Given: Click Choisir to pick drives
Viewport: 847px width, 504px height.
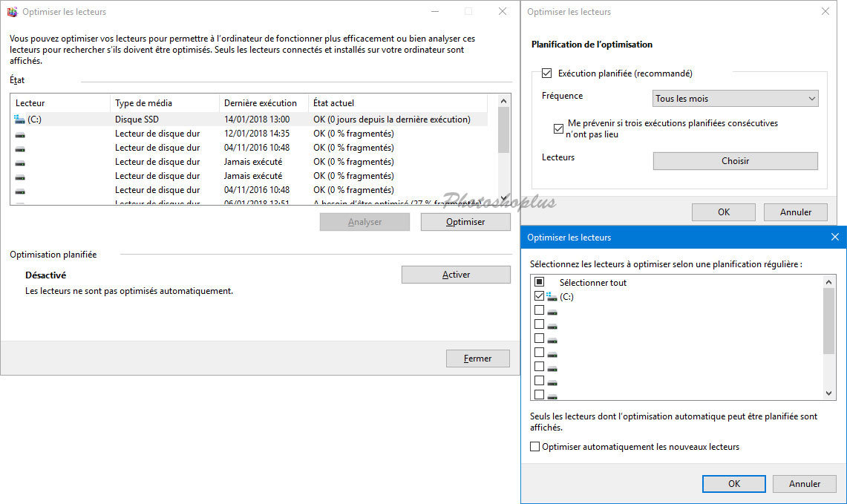Looking at the screenshot, I should point(735,161).
